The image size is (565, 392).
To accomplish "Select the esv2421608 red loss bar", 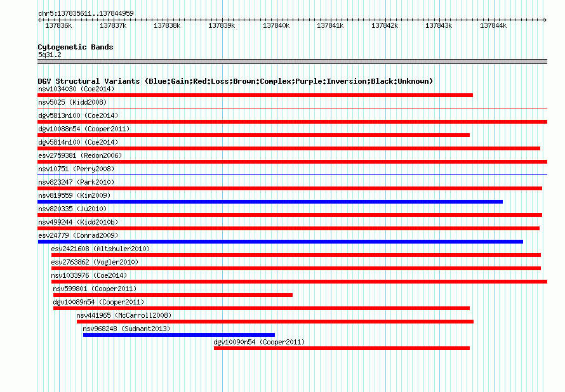I will click(x=296, y=255).
